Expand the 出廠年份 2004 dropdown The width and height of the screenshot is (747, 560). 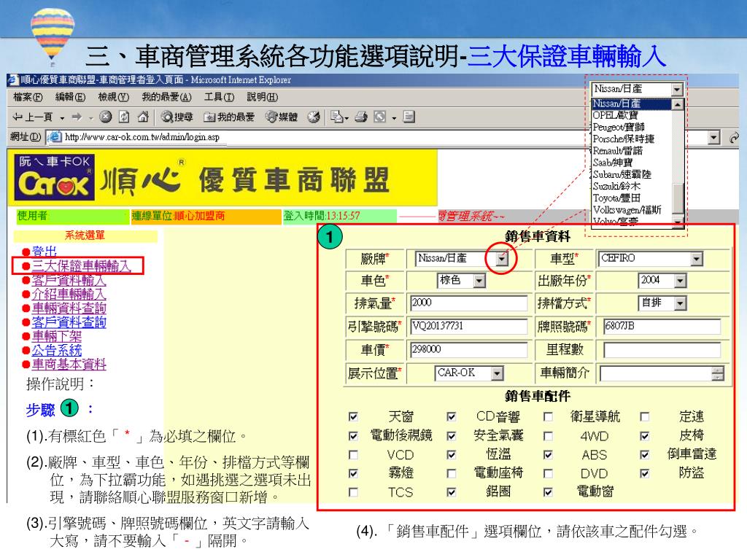(x=681, y=281)
